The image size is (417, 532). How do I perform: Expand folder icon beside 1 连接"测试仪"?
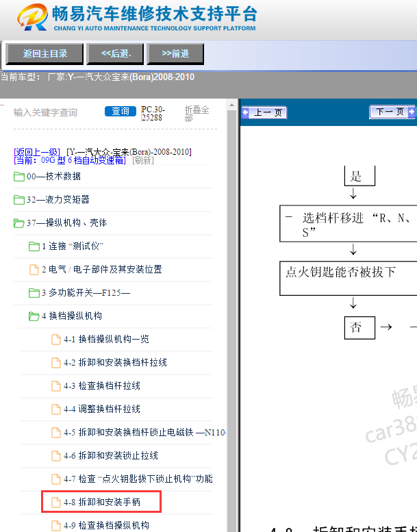click(x=34, y=246)
